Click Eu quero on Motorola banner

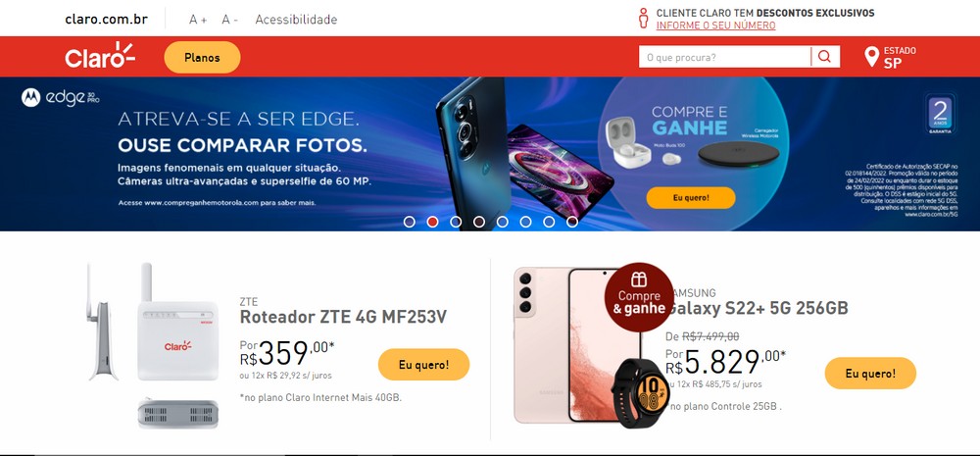[x=691, y=198]
